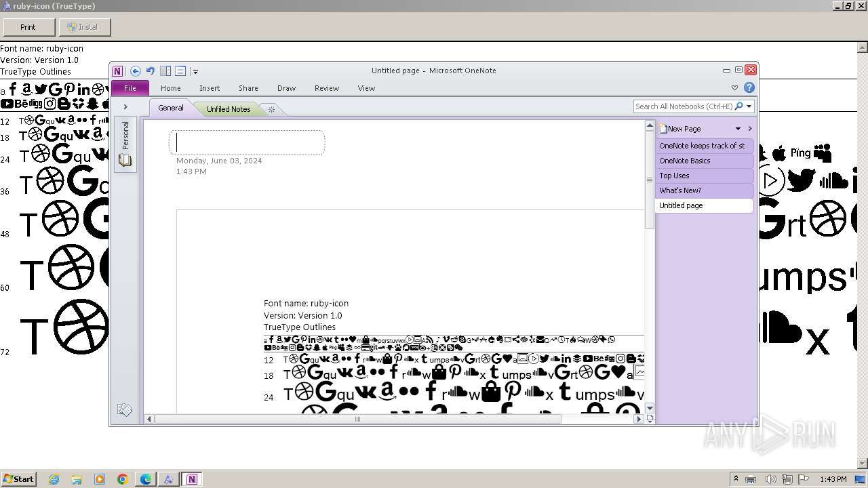Select the General section tab

coord(171,108)
